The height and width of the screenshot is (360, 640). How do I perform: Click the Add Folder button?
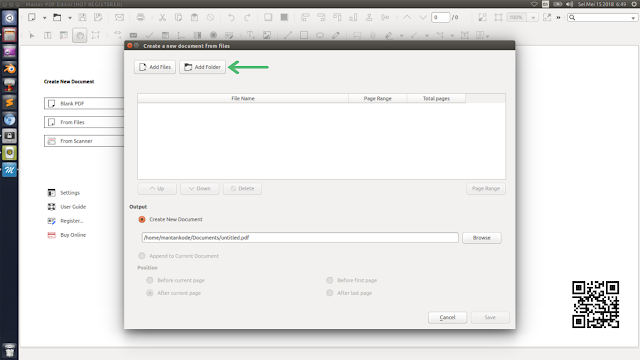202,67
